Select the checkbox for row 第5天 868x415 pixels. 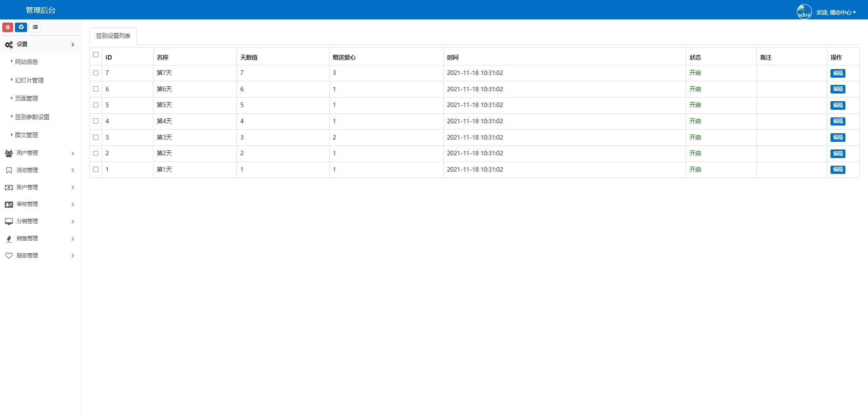[x=96, y=105]
